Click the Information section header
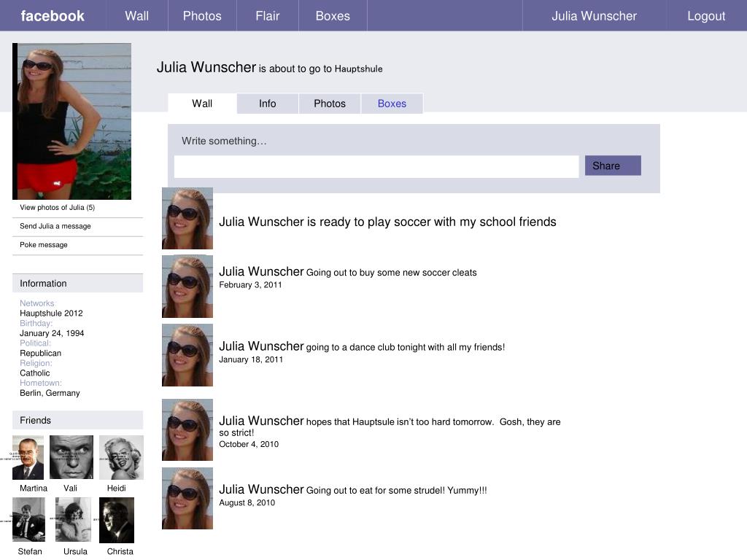Image resolution: width=747 pixels, height=560 pixels. pos(77,284)
